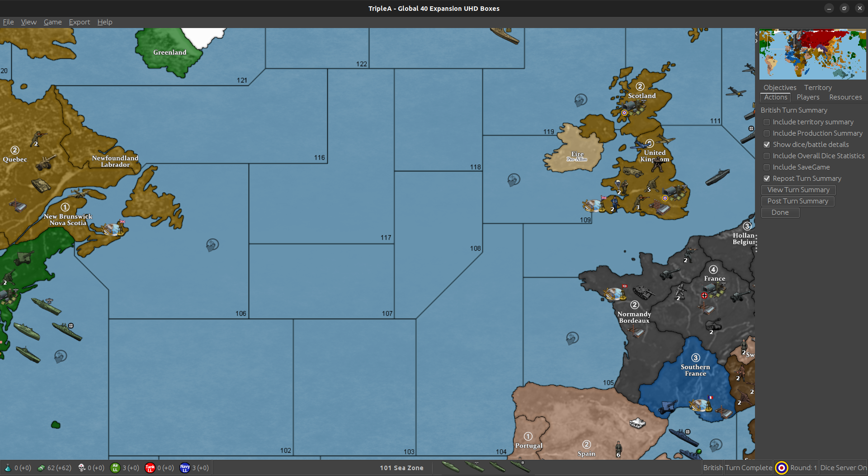The width and height of the screenshot is (868, 476).
Task: Select the German tank in Normandy Bordeaux
Action: pos(644,292)
